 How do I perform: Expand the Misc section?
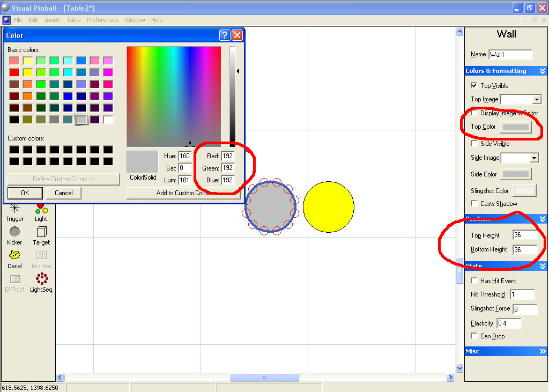coord(543,351)
